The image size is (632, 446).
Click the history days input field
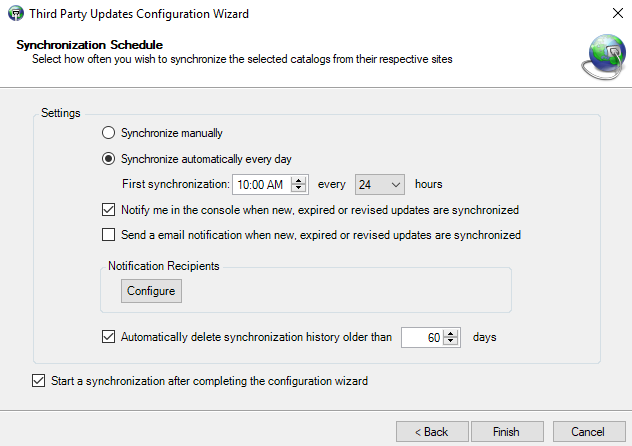tap(422, 338)
